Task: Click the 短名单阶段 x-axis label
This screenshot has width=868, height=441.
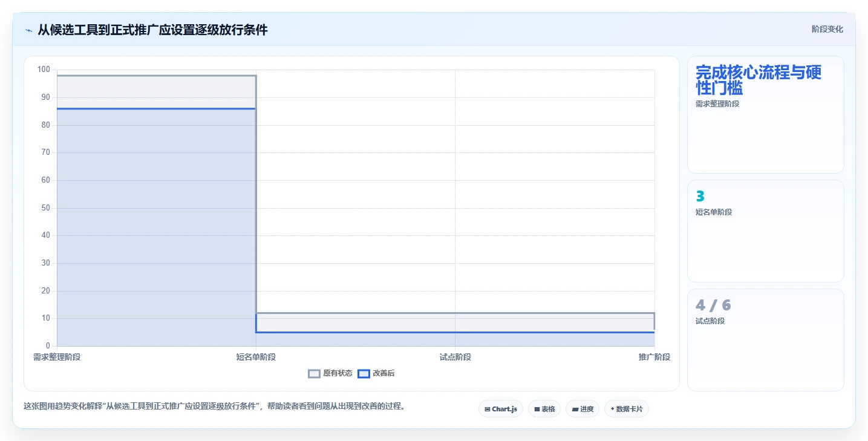Action: point(256,357)
